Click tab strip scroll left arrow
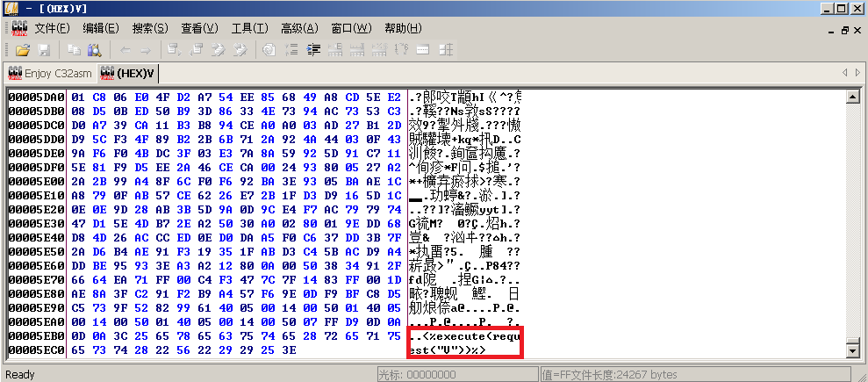 click(x=845, y=73)
